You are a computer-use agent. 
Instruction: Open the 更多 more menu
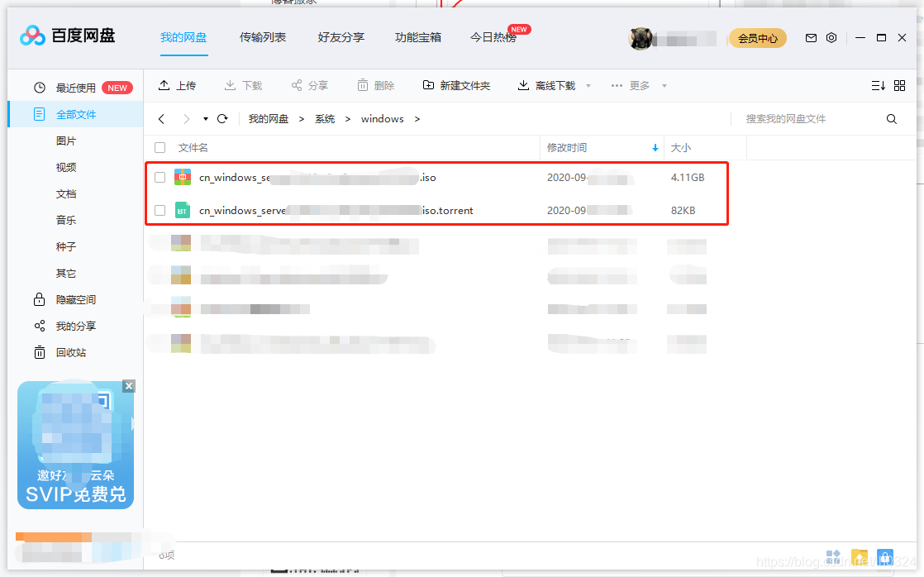(630, 85)
